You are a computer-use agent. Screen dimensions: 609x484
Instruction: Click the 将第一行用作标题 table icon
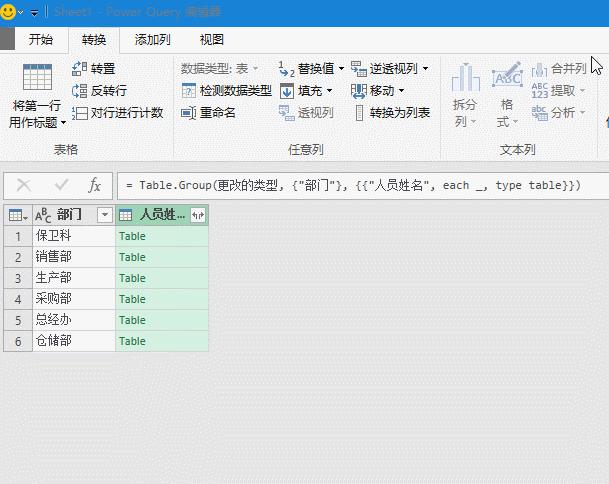[x=37, y=77]
